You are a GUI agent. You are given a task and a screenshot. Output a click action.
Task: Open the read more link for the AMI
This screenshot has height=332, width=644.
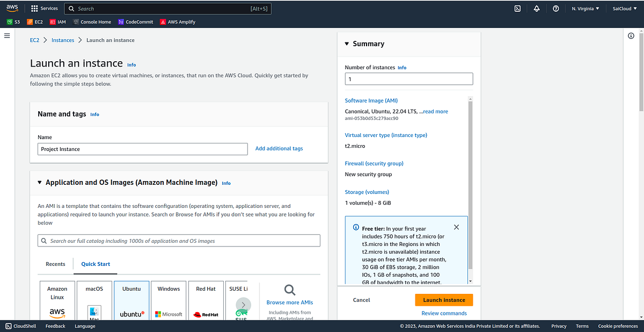point(435,111)
